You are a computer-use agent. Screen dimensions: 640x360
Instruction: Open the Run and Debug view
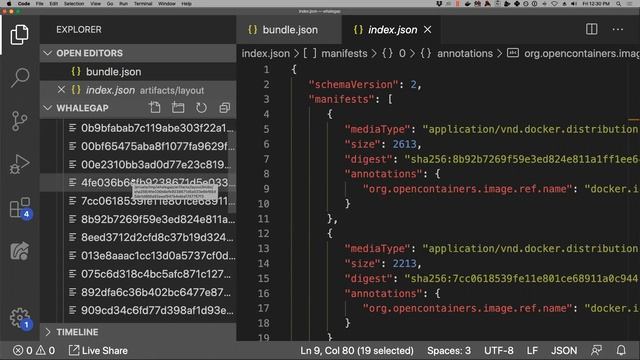pos(19,164)
